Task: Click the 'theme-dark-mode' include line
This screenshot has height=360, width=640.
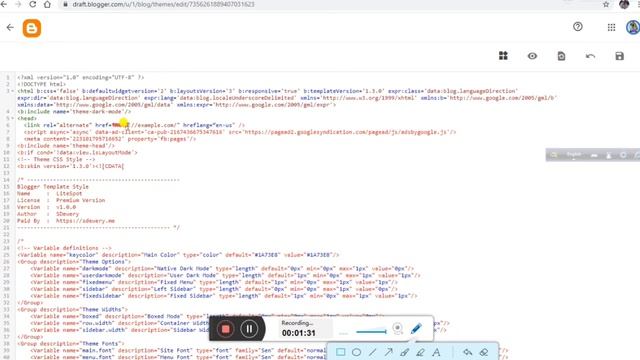Action: point(74,111)
